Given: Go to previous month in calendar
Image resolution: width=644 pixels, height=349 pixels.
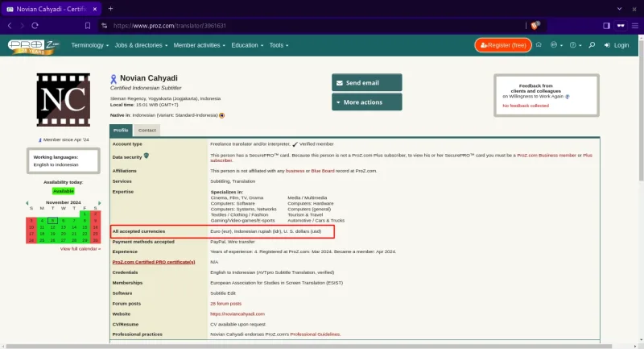Looking at the screenshot, I should [27, 202].
